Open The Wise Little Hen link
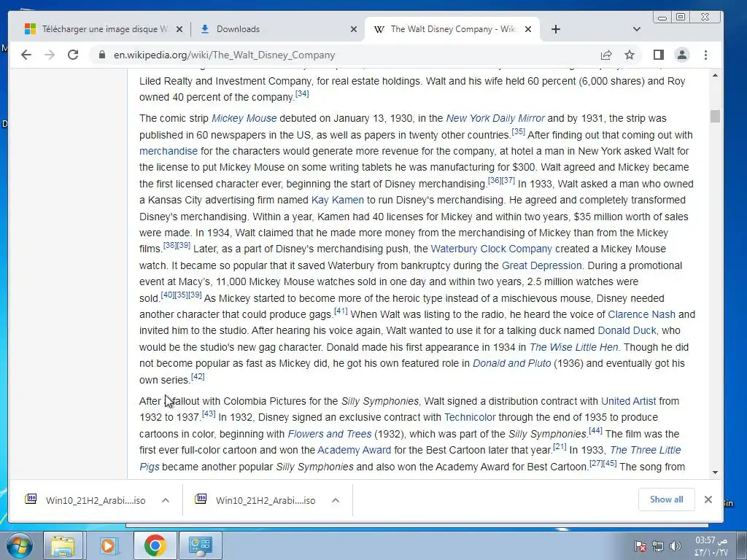This screenshot has height=560, width=747. click(x=573, y=347)
